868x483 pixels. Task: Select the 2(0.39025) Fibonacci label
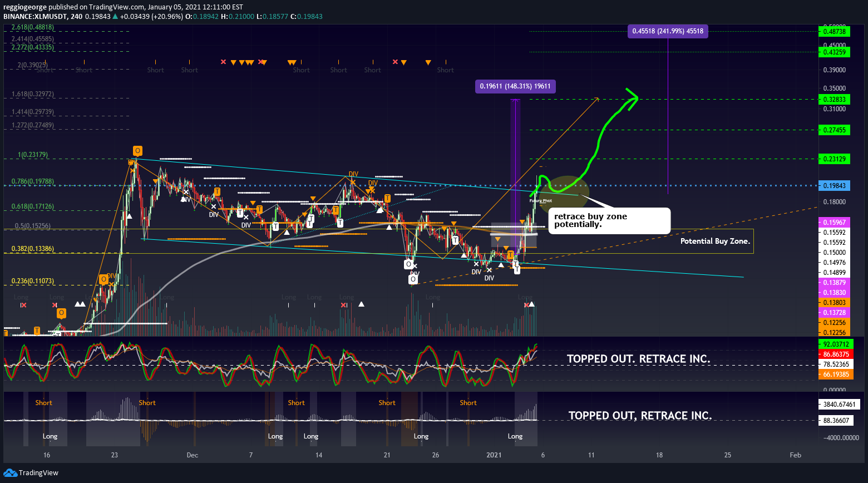coord(33,65)
